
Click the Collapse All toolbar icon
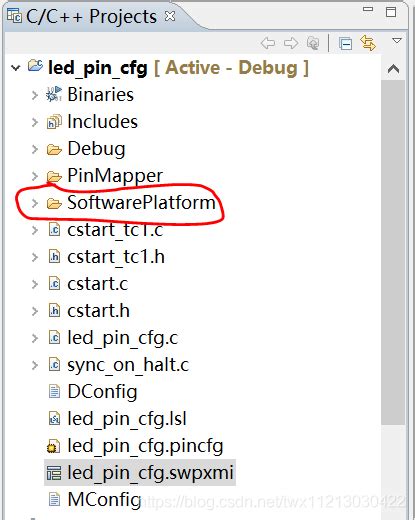pyautogui.click(x=345, y=44)
